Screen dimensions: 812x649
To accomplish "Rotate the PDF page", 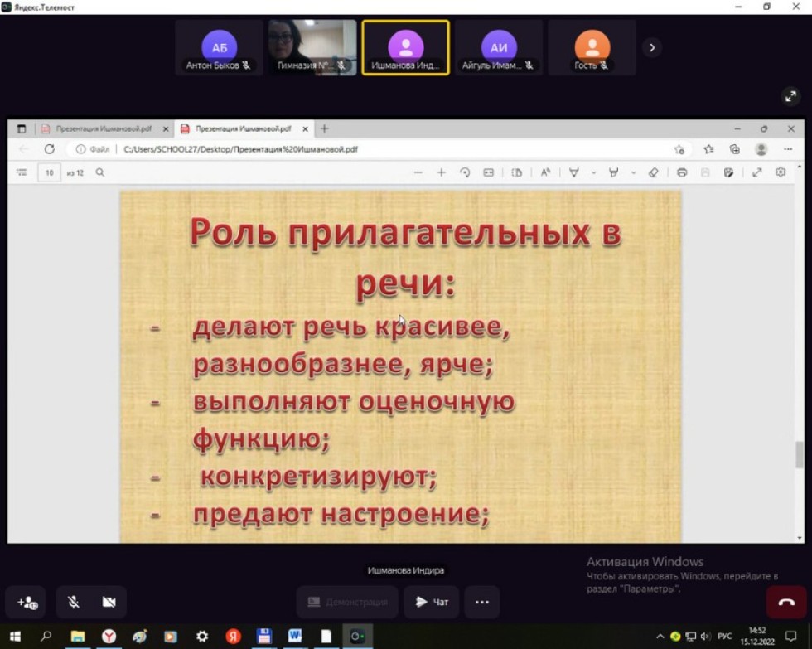I will pyautogui.click(x=466, y=172).
